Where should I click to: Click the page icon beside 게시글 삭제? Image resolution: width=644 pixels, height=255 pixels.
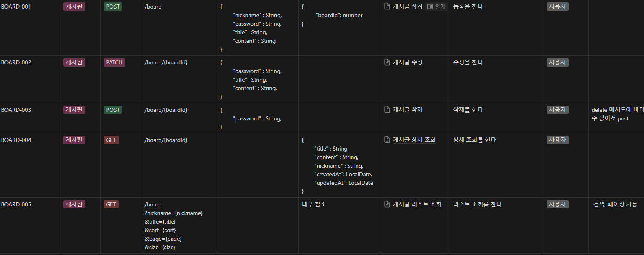tap(387, 110)
